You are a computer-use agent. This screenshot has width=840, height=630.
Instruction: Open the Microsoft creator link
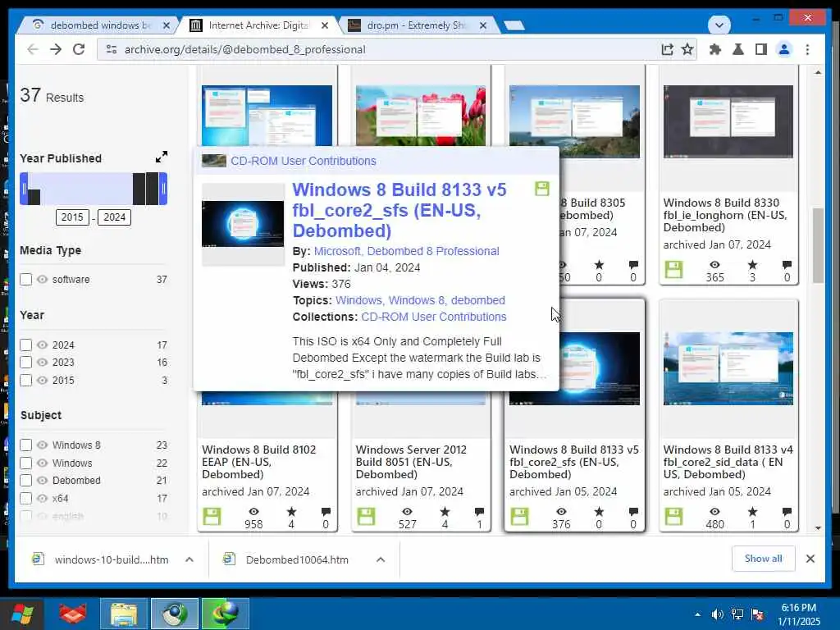pos(337,251)
